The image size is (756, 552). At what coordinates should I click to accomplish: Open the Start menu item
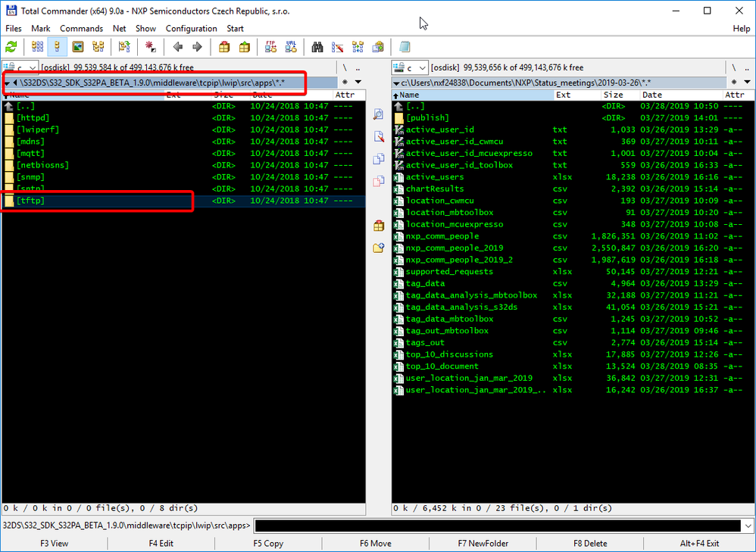(x=236, y=29)
